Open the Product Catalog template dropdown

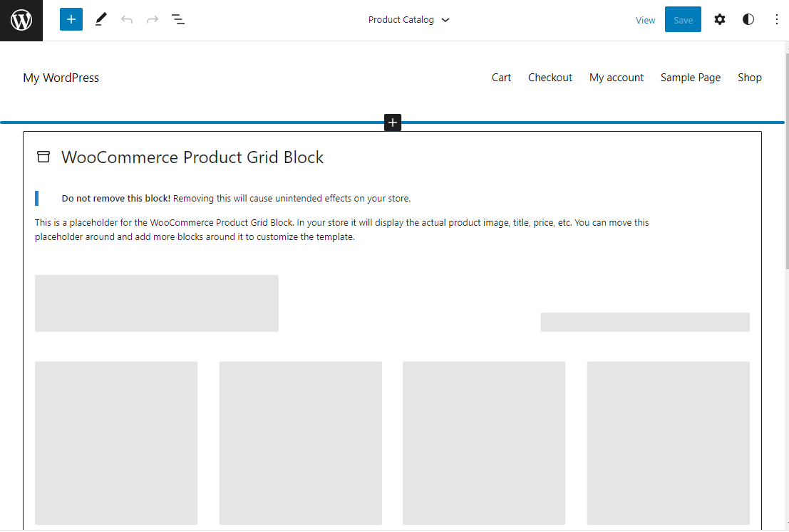[409, 20]
